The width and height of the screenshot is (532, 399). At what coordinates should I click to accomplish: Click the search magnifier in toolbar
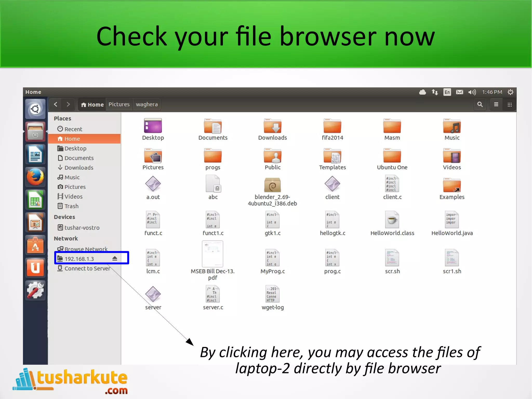(x=480, y=104)
